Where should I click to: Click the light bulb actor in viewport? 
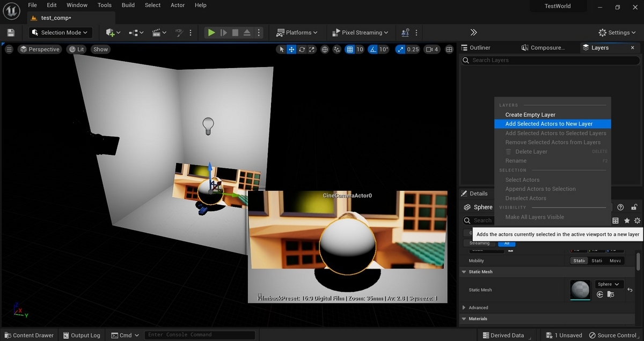[x=208, y=125]
